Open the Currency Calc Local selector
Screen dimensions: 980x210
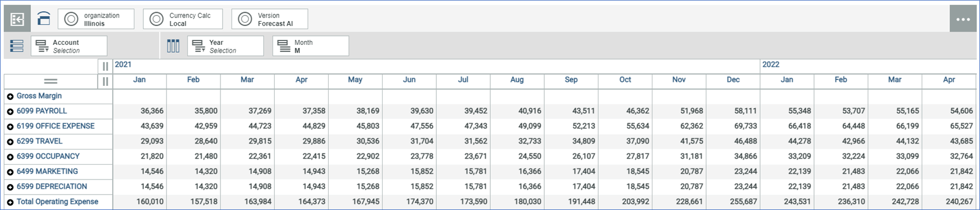click(183, 19)
